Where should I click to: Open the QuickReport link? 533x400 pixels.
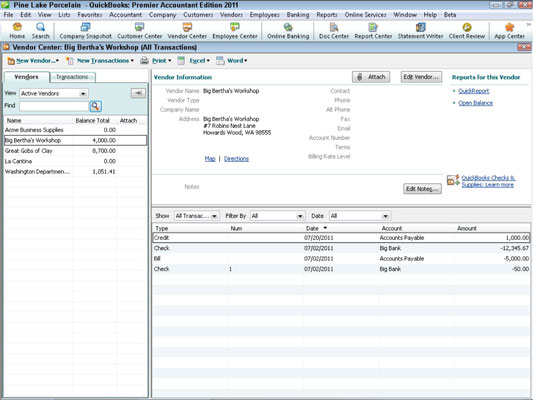(474, 91)
